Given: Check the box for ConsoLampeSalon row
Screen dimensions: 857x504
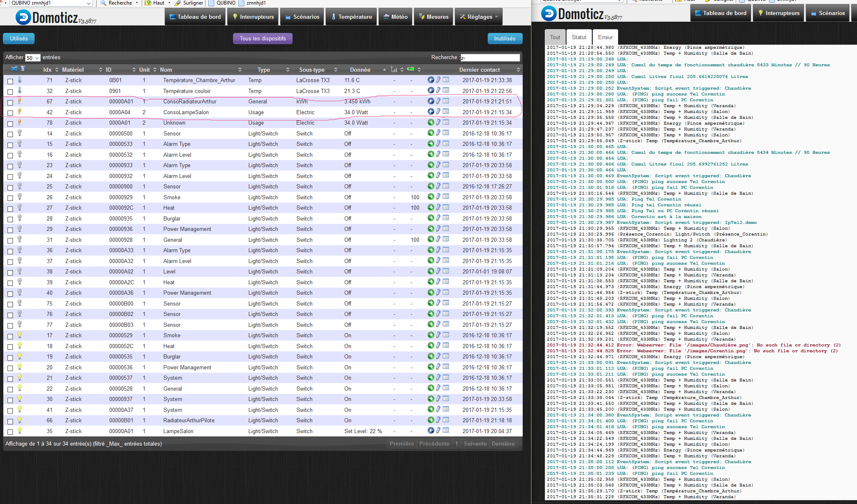Looking at the screenshot, I should 10,113.
